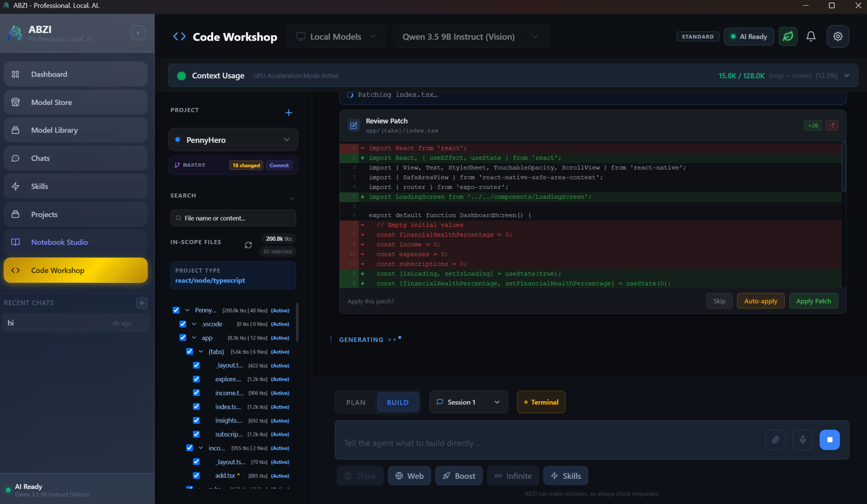
Task: Open the recent chat 'hi'
Action: (x=75, y=323)
